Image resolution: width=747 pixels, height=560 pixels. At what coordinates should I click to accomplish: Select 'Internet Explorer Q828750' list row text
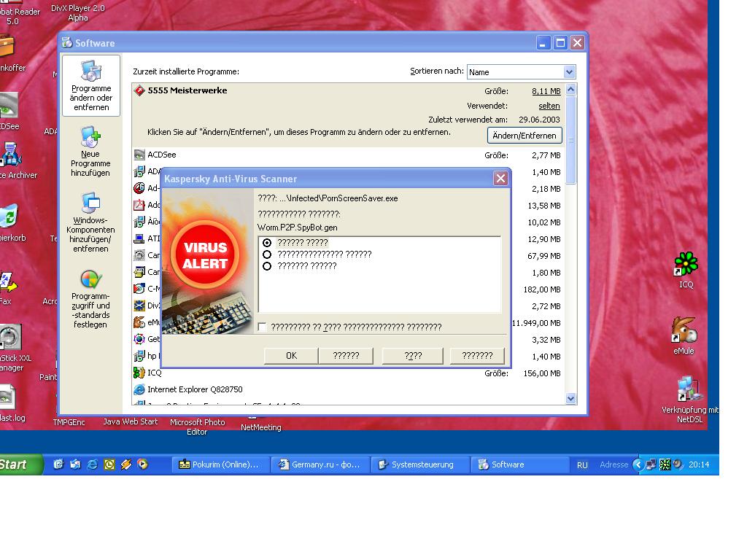click(195, 389)
